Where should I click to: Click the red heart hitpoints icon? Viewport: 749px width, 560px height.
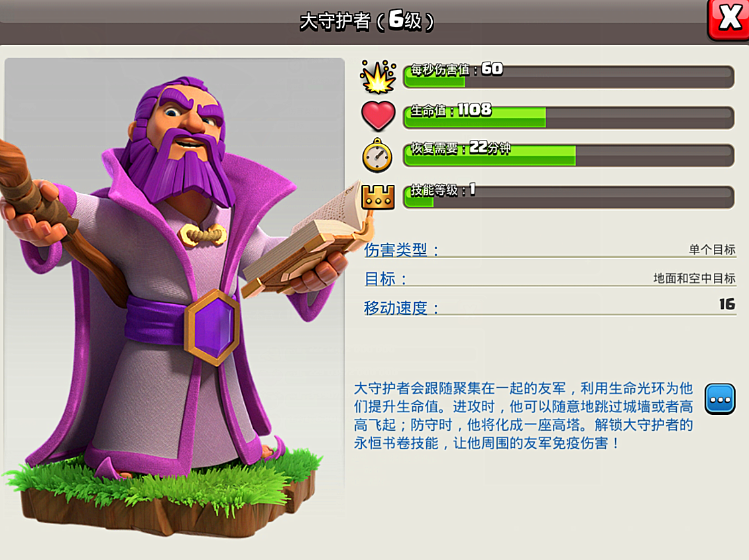(x=378, y=116)
